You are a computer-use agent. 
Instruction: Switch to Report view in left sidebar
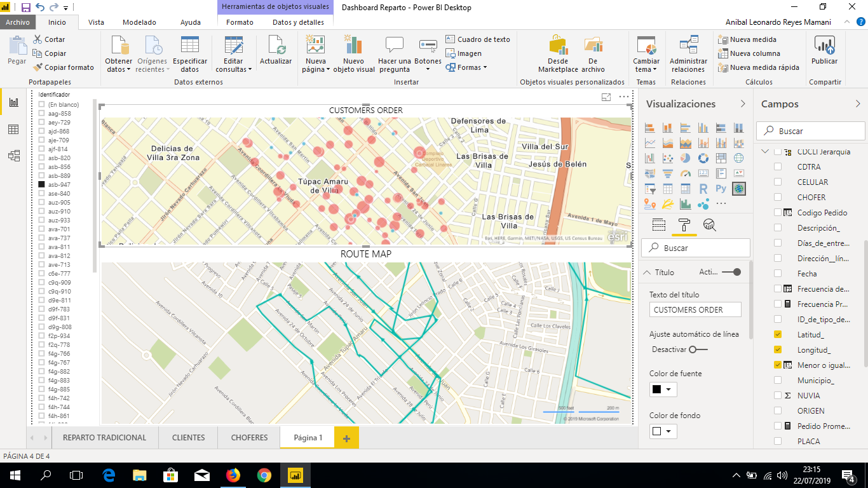point(13,103)
